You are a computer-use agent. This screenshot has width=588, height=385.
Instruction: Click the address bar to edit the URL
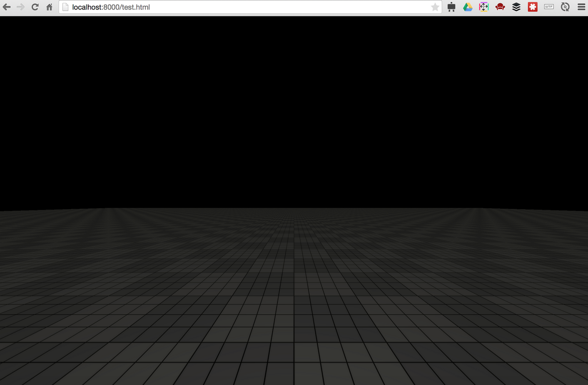tap(250, 7)
